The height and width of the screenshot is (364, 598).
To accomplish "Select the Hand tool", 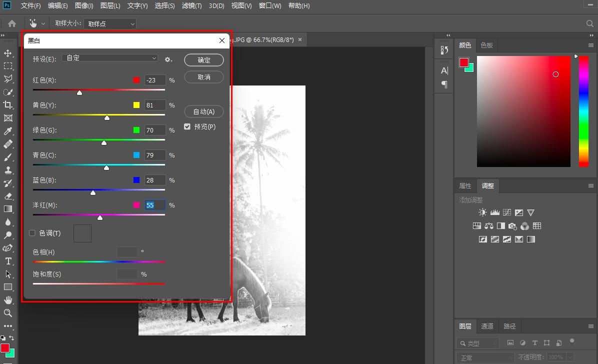I will point(8,300).
